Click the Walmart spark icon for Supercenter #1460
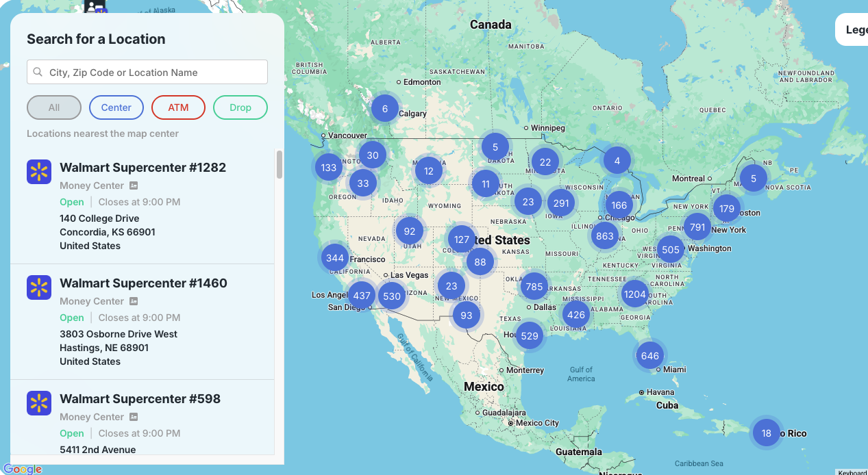This screenshot has width=868, height=475. click(39, 287)
